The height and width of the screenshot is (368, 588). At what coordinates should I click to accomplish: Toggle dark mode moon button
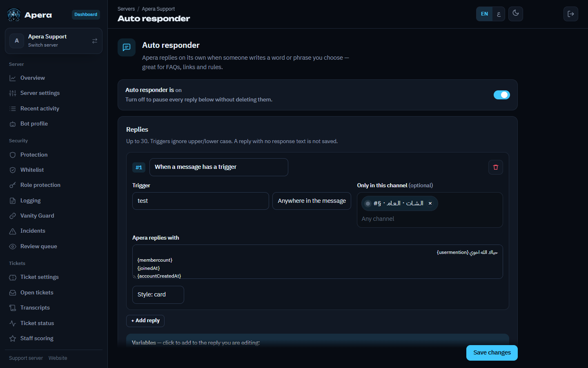[x=516, y=14]
